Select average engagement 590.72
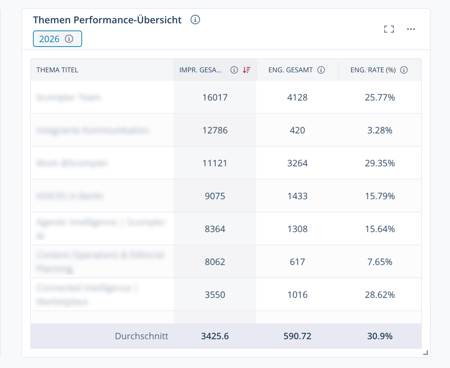 click(x=297, y=336)
